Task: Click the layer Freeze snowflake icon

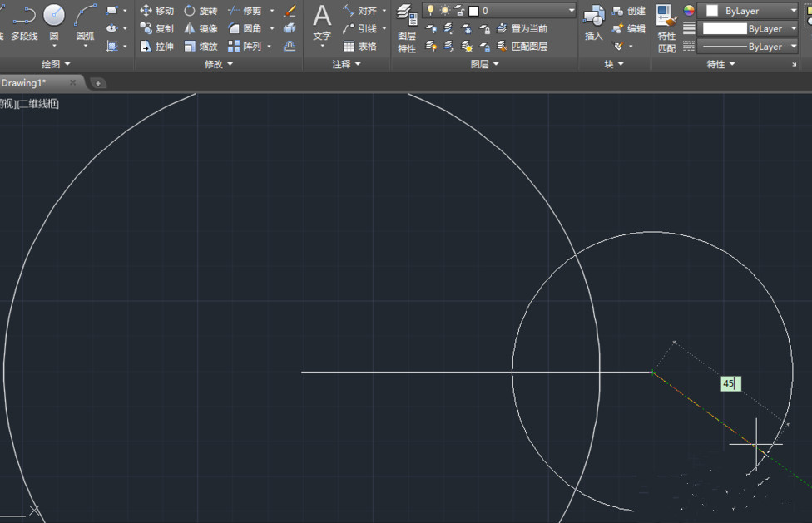Action: (x=467, y=28)
